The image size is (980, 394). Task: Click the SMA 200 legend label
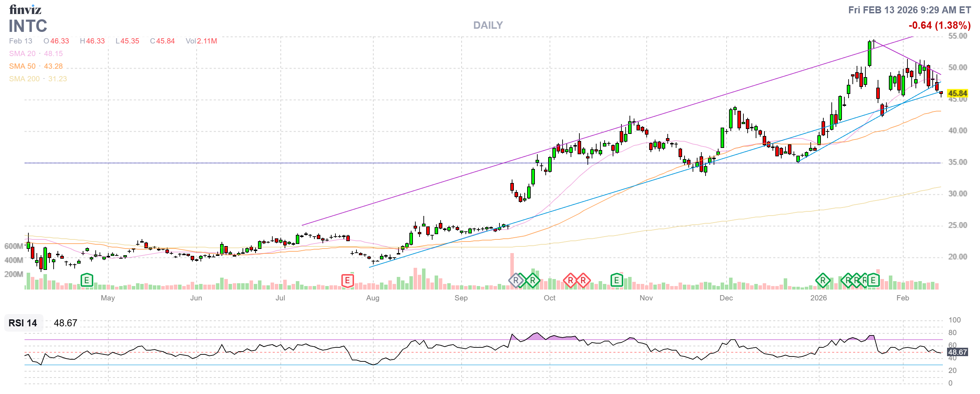click(24, 79)
